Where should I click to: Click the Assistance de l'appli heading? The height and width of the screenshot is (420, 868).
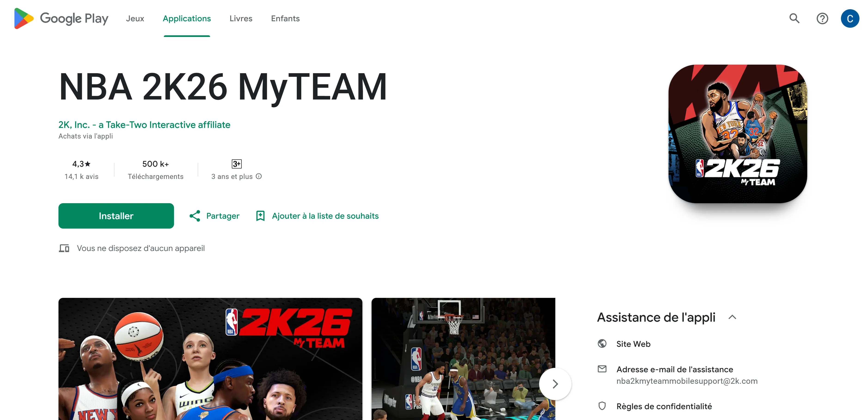[x=656, y=317]
